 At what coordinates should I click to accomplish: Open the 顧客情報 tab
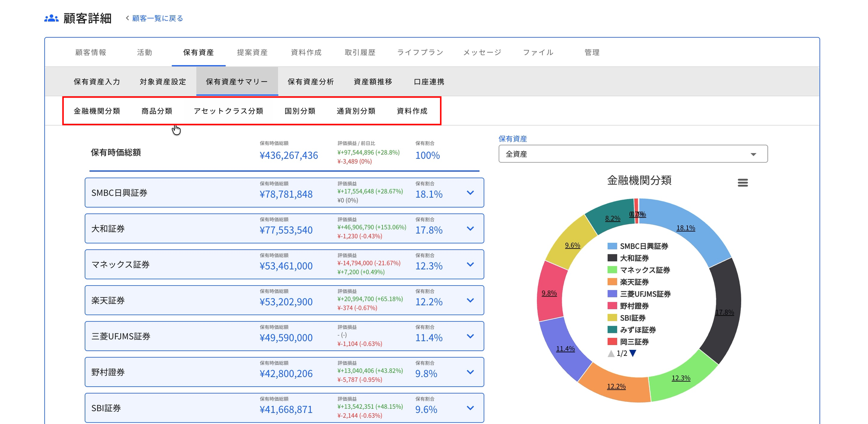[x=91, y=52]
